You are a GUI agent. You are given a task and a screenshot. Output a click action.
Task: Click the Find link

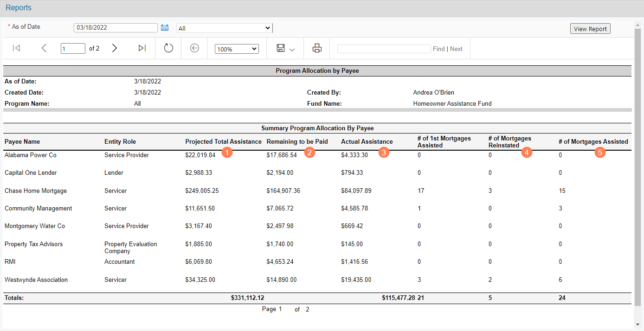click(438, 48)
